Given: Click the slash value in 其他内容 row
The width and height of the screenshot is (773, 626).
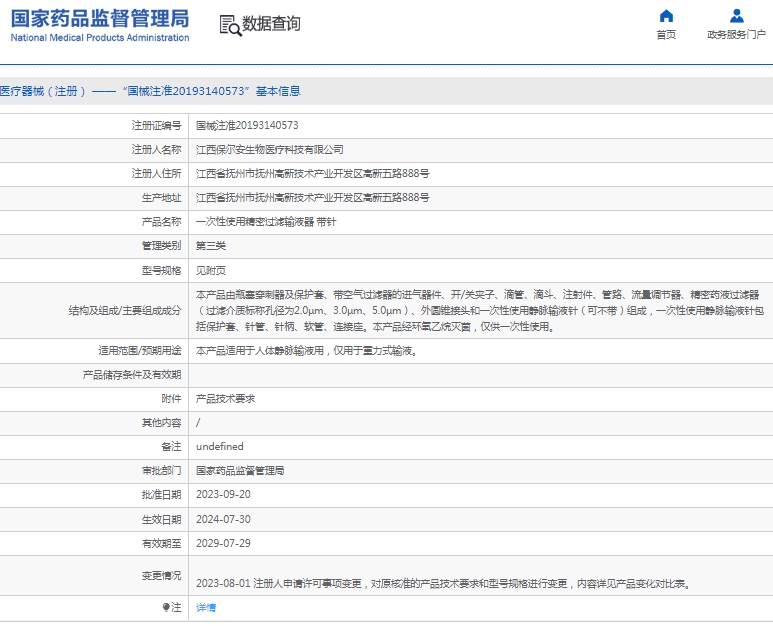Looking at the screenshot, I should point(198,423).
